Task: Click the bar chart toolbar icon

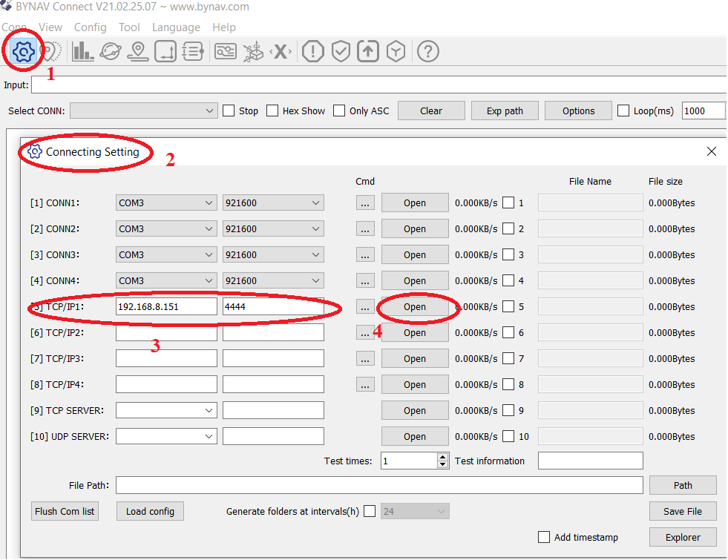Action: click(x=82, y=51)
